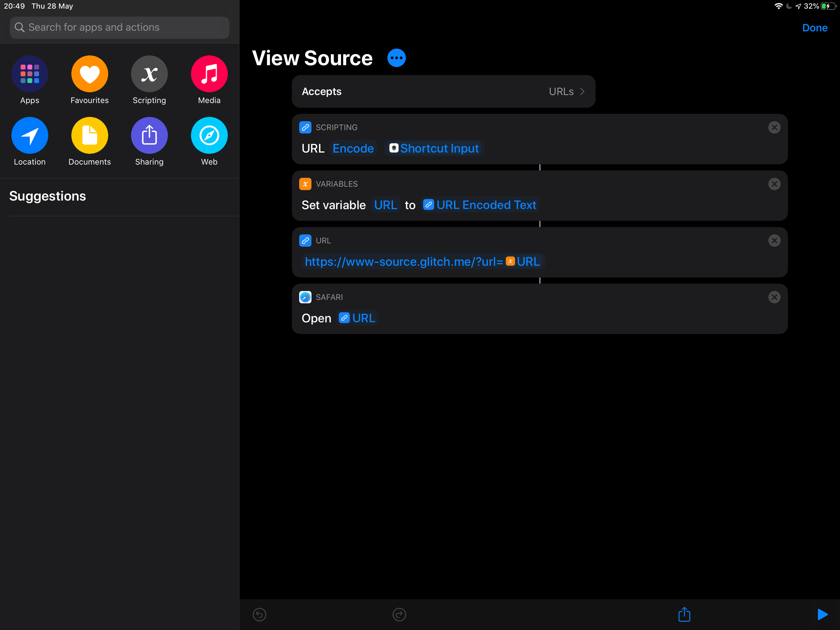Open View Source shortcut options menu

[x=397, y=58]
